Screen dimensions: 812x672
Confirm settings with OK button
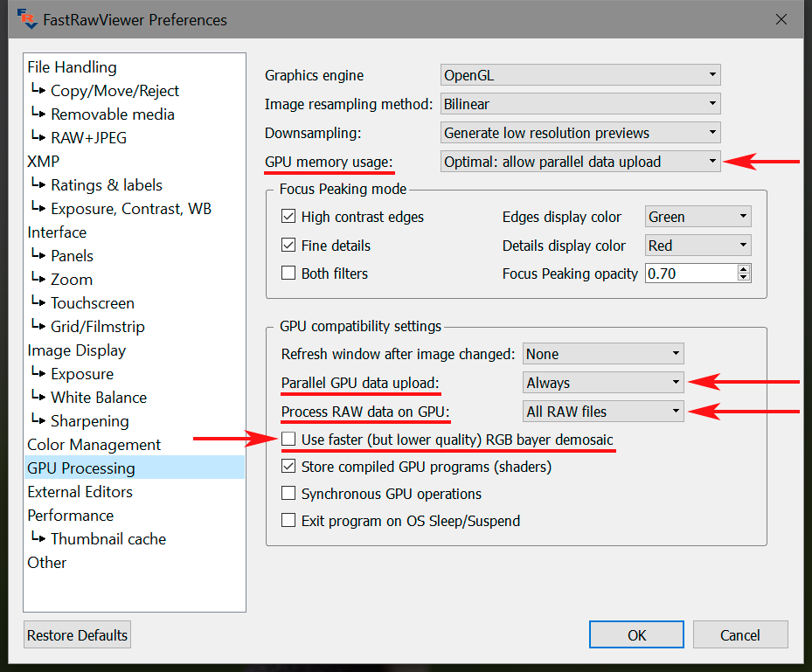point(636,634)
